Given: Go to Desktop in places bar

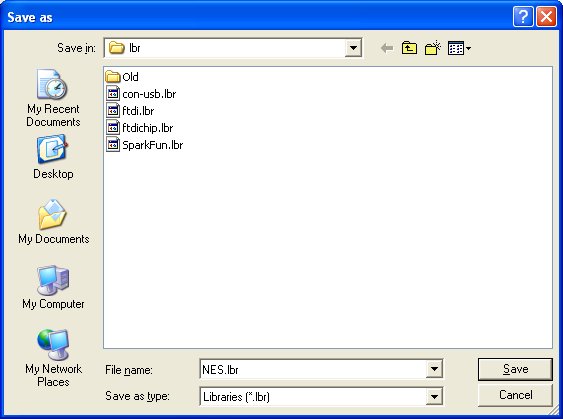Looking at the screenshot, I should click(x=53, y=157).
